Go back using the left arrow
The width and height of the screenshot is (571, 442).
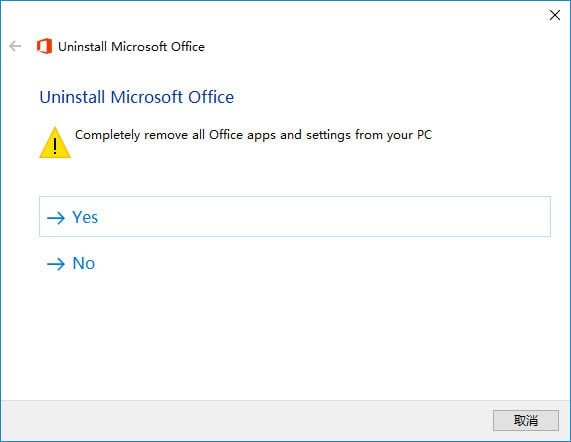pos(15,46)
